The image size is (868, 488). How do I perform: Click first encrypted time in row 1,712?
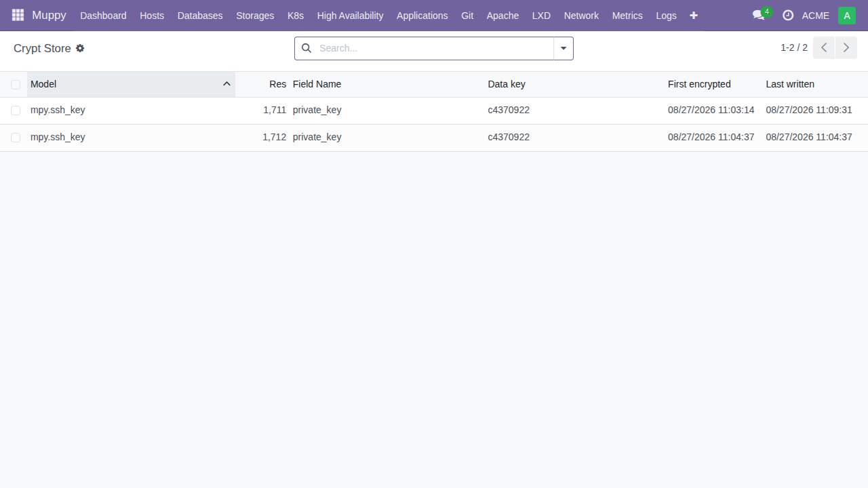tap(711, 137)
